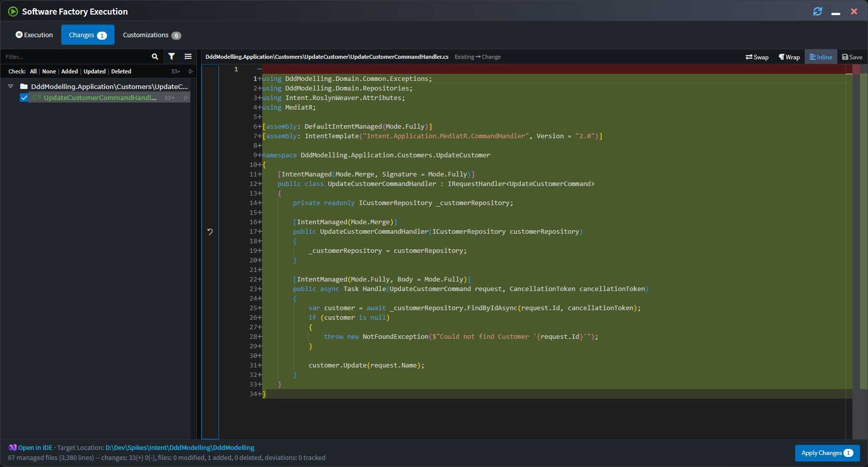Click the Filter input field

75,57
